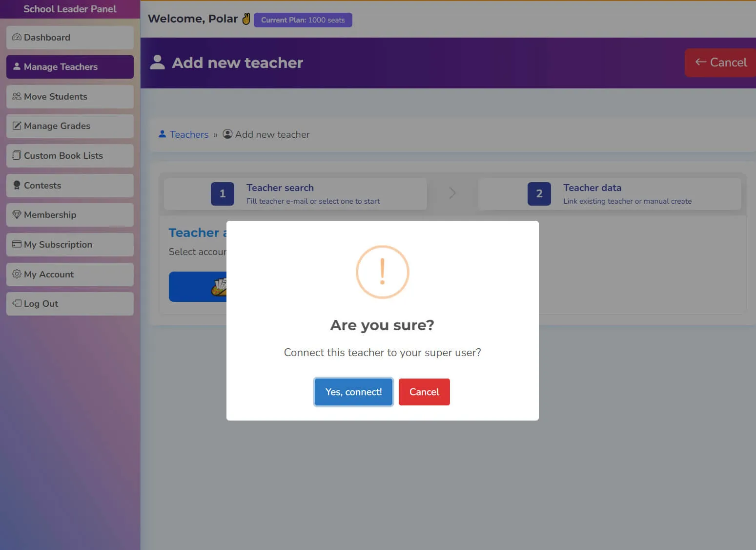This screenshot has height=550, width=756.
Task: Click the Custom Book Lists book icon
Action: tap(17, 155)
